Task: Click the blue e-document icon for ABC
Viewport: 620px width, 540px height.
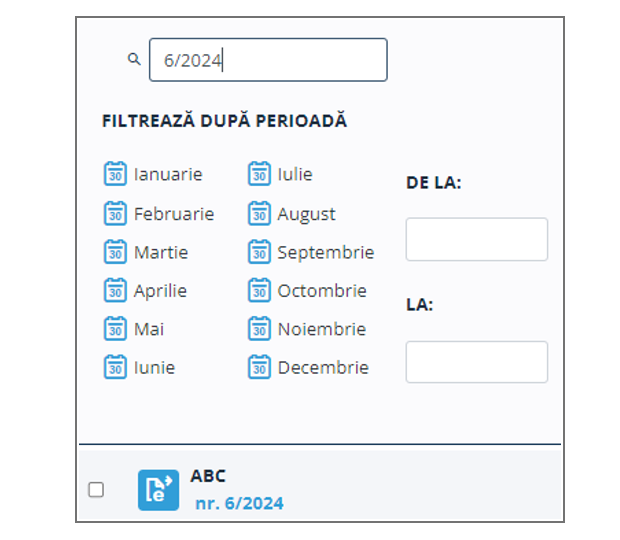Action: tap(158, 489)
